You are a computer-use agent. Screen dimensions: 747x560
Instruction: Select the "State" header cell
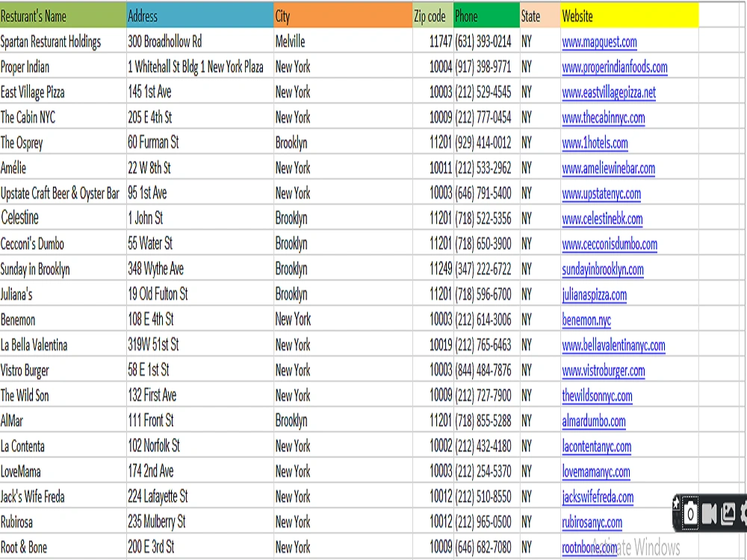pyautogui.click(x=540, y=16)
